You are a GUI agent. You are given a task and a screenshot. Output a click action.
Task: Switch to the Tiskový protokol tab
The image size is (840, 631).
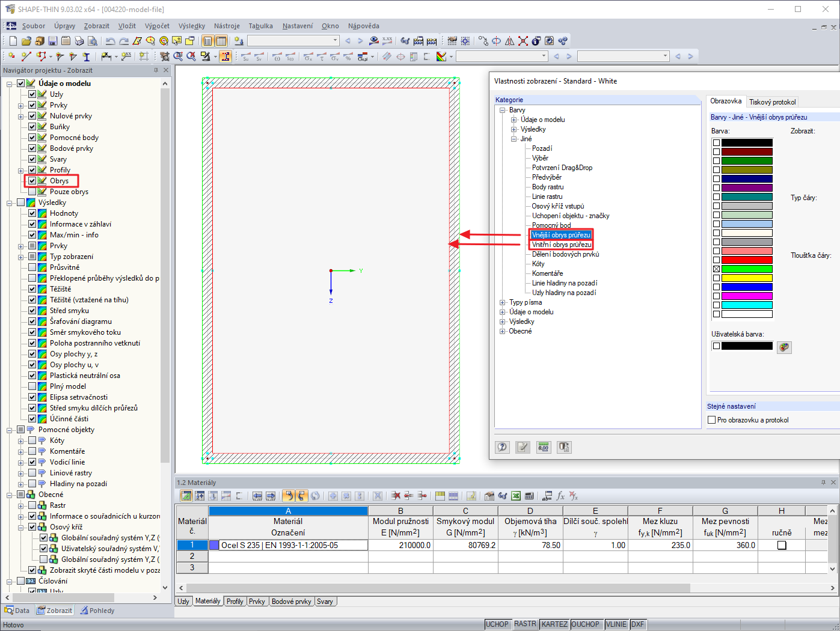tap(772, 102)
